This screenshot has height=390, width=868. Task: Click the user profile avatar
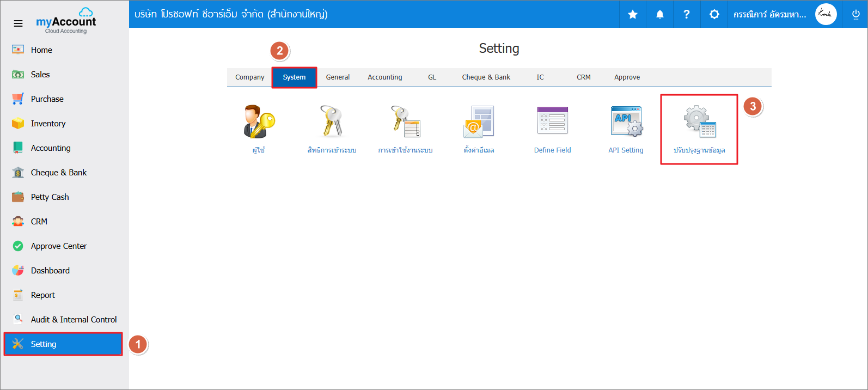point(826,14)
